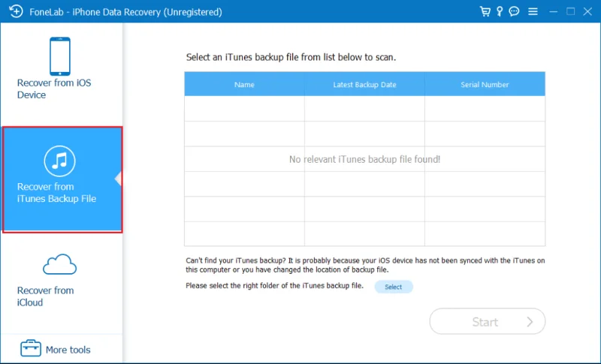Close the FoneLab window
The width and height of the screenshot is (601, 364).
coord(587,11)
